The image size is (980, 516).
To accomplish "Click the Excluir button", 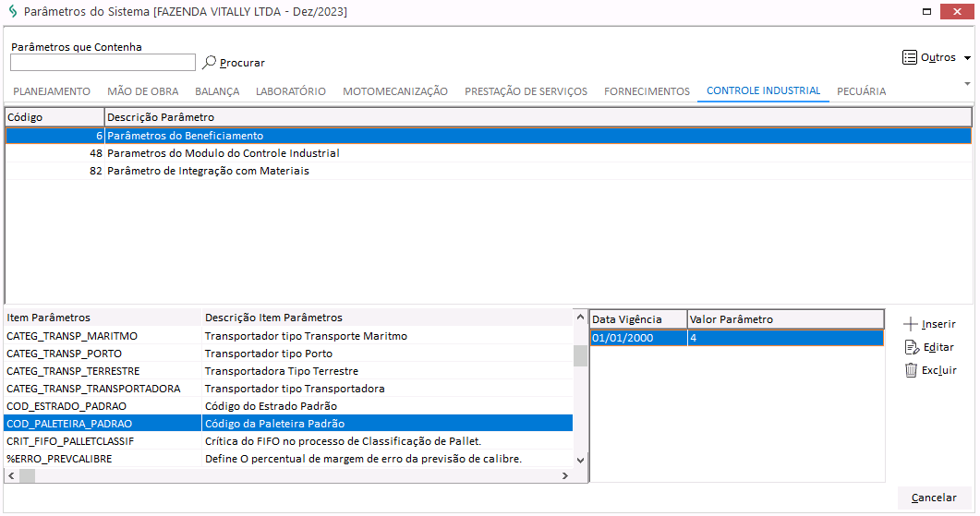I will tap(931, 370).
